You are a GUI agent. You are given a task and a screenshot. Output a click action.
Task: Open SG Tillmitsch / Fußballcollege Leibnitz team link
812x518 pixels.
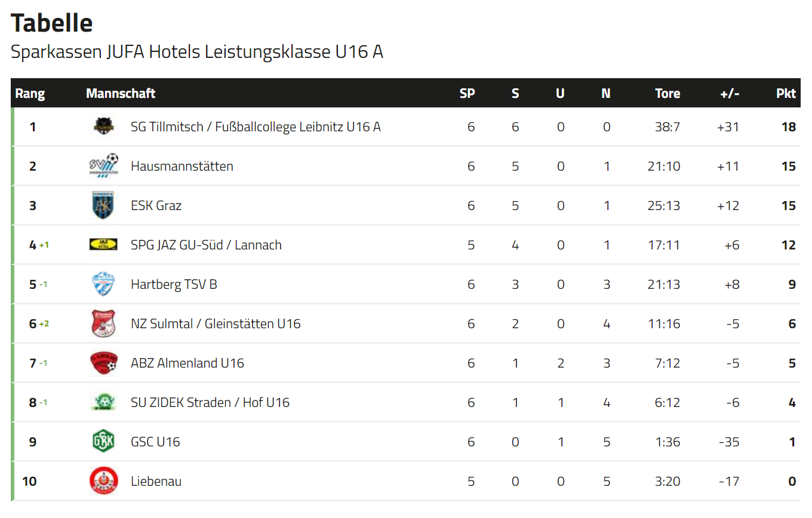coord(256,127)
